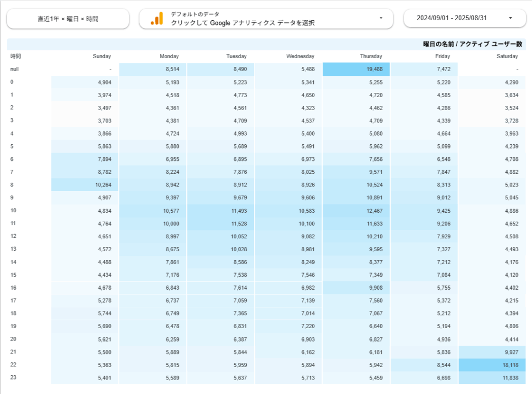Viewport: 532px width, 394px height.
Task: Open the Google Analytics data source dropdown arrow
Action: [x=381, y=18]
